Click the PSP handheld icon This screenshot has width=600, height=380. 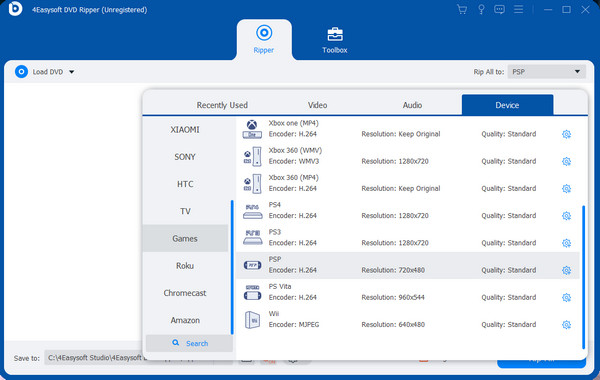pos(253,265)
